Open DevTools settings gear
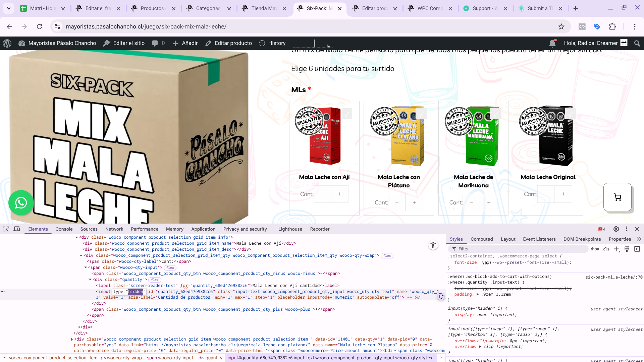This screenshot has width=644, height=362. (616, 229)
